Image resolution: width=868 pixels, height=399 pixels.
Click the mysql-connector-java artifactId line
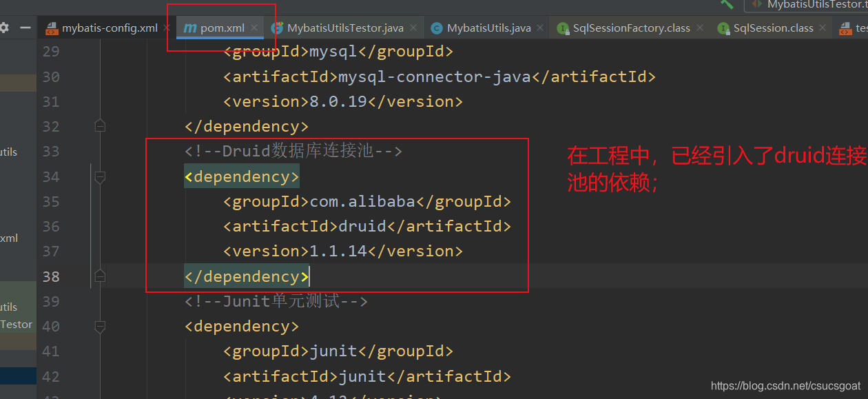pos(439,76)
